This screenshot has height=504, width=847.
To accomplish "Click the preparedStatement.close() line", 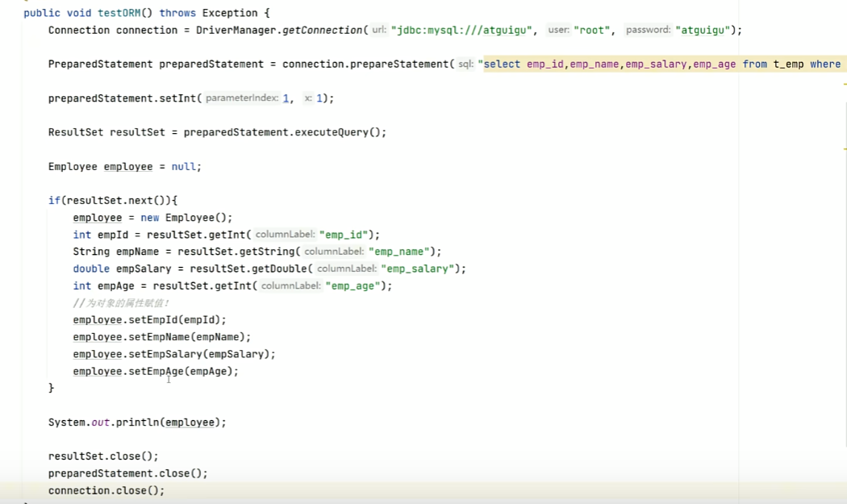I will (128, 473).
